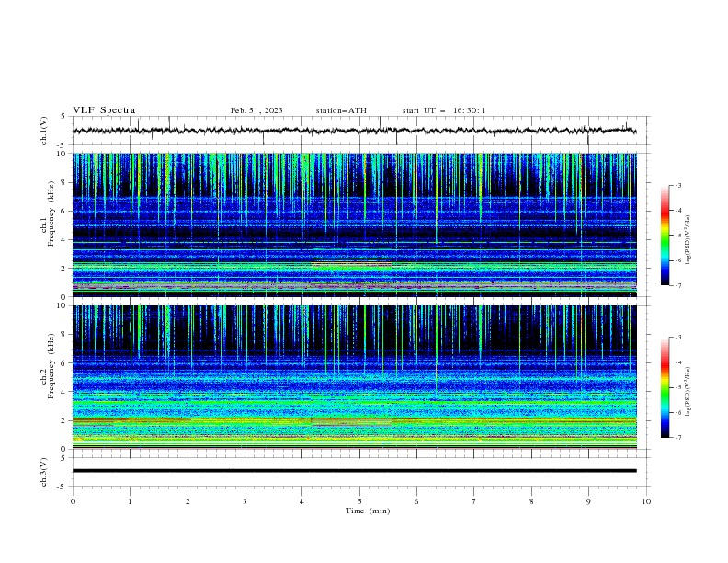Click the "ch.3(V)" vertical axis label
The height and width of the screenshot is (563, 728).
pos(44,472)
